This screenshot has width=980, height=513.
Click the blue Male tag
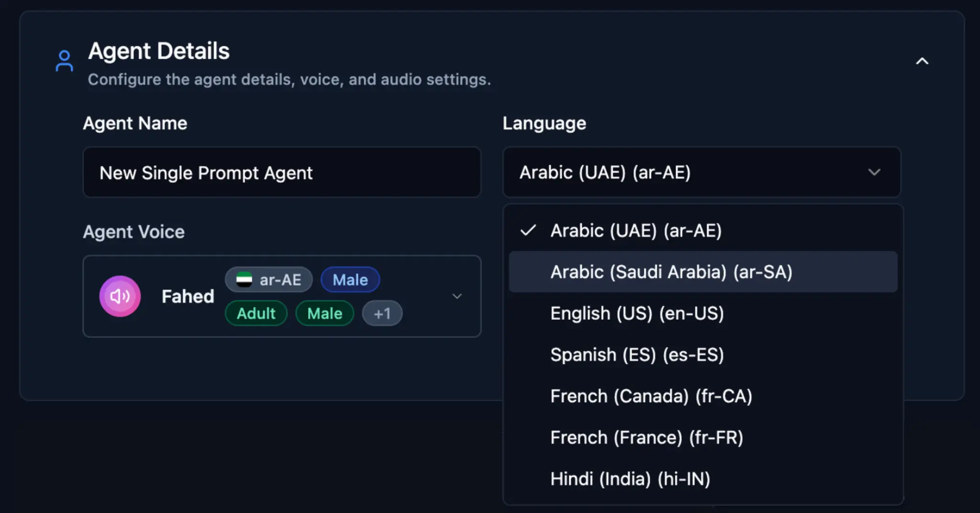point(350,280)
